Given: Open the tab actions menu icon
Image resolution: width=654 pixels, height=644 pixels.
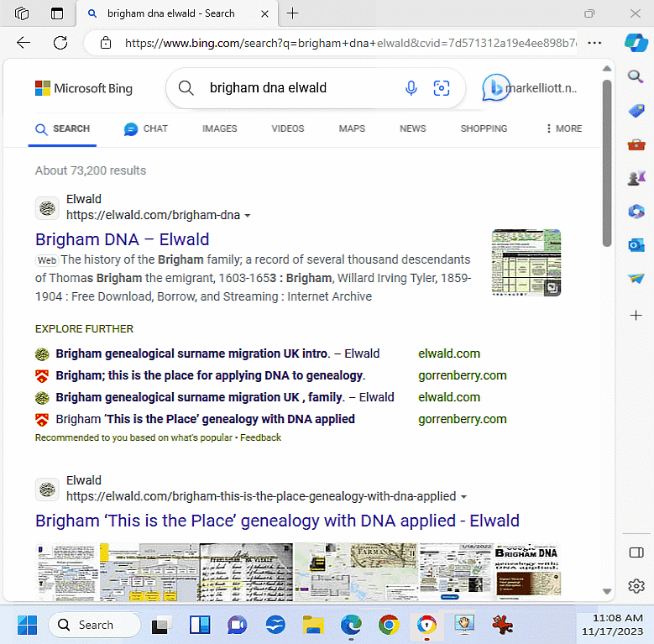Looking at the screenshot, I should coord(57,13).
